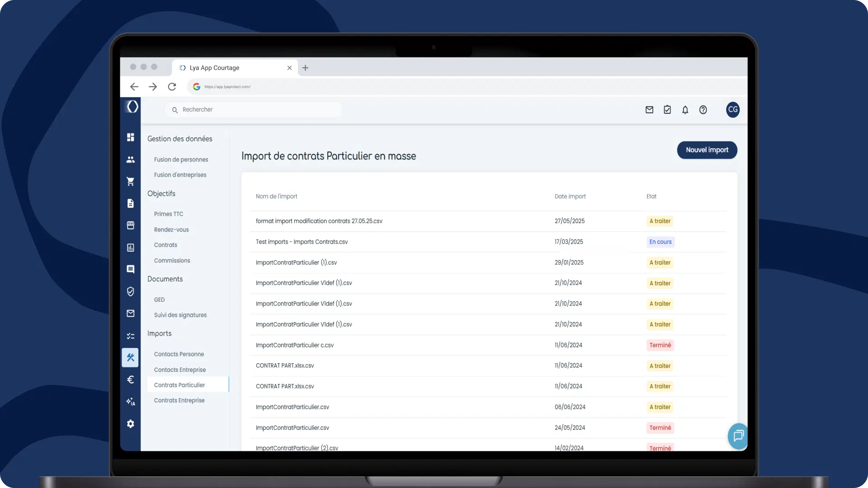
Task: Click the Lya logo in sidebar
Action: [132, 107]
